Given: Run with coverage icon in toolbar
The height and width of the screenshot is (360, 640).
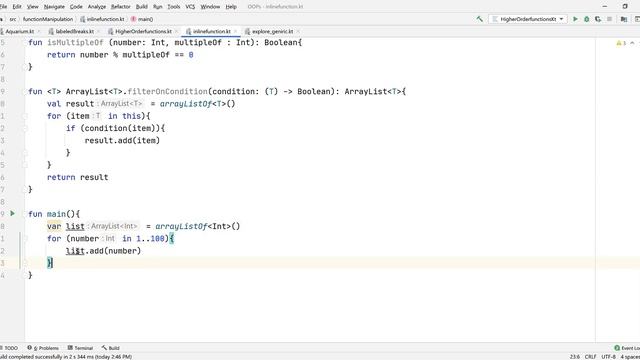Looking at the screenshot, I should coord(598,19).
